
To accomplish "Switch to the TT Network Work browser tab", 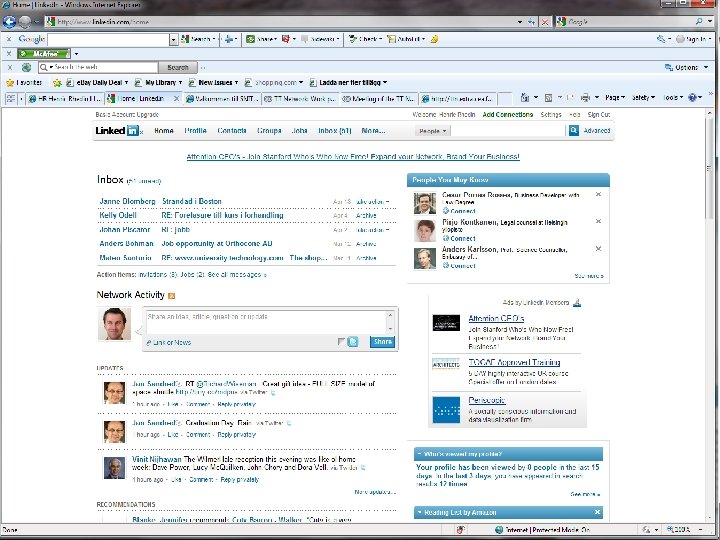I will point(301,98).
